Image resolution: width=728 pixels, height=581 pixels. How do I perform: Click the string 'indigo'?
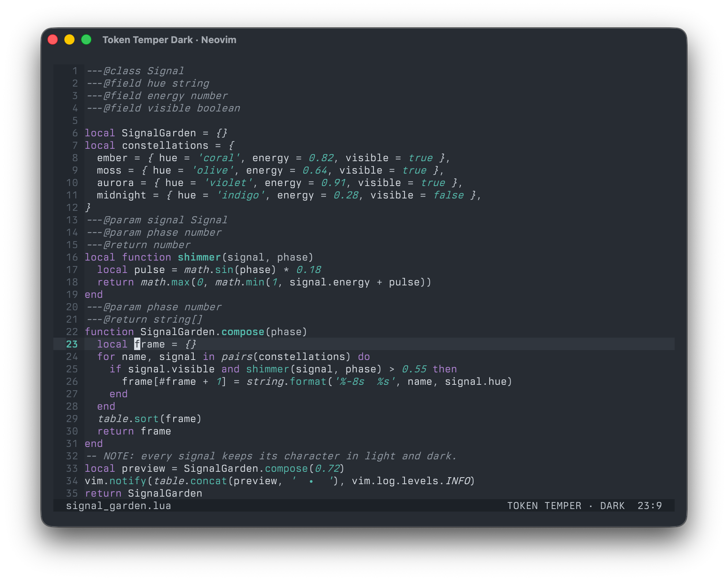coord(240,195)
